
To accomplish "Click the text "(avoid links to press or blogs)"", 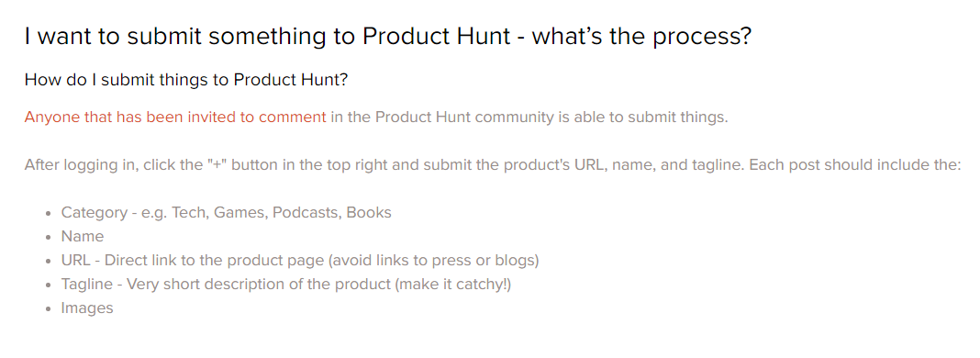I will click(434, 261).
